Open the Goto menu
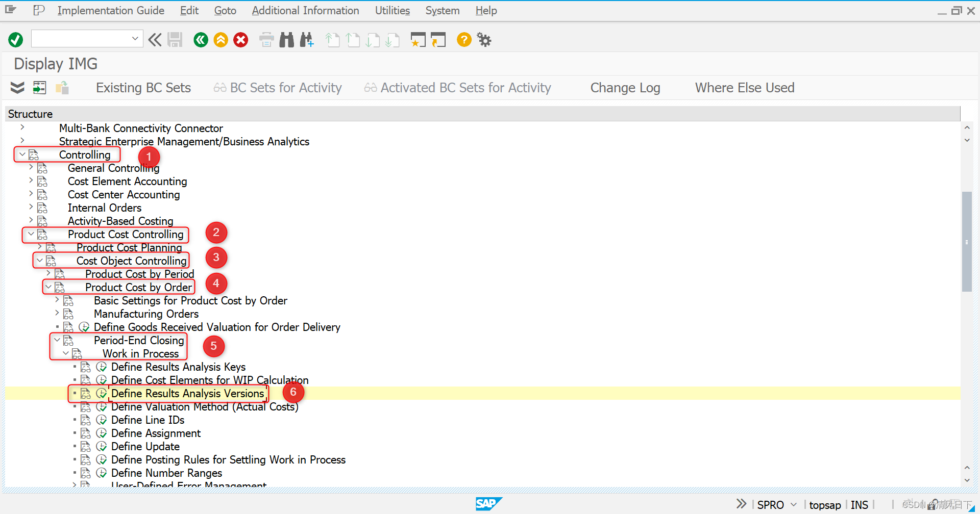This screenshot has height=514, width=980. (225, 10)
